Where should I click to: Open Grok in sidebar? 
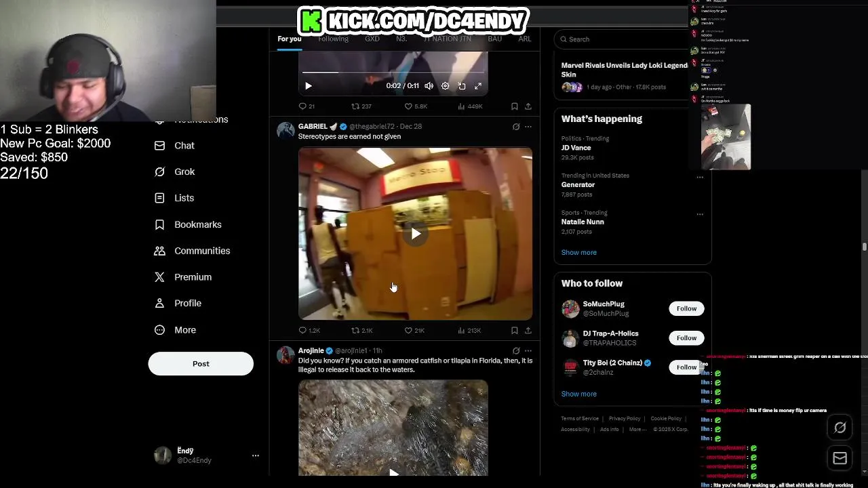174,172
